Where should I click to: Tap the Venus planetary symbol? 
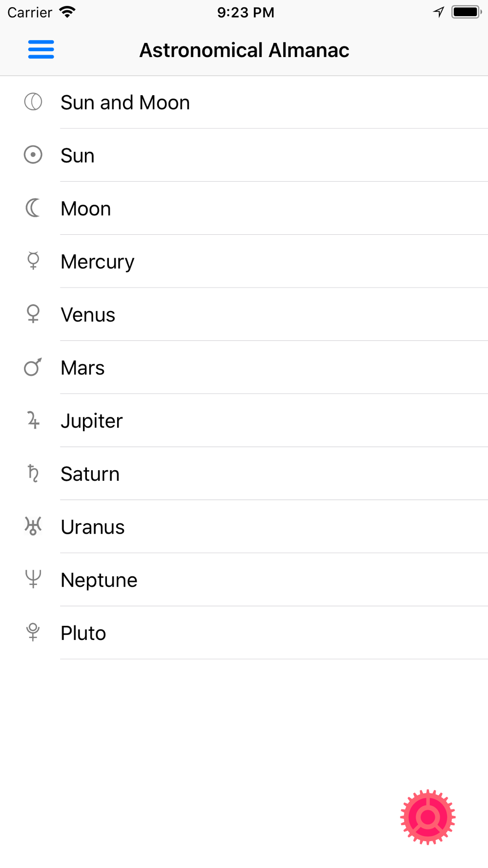(33, 314)
